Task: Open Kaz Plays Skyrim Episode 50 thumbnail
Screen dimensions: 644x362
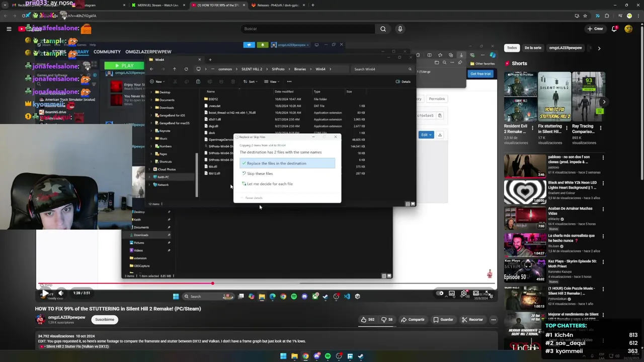Action: tap(525, 270)
